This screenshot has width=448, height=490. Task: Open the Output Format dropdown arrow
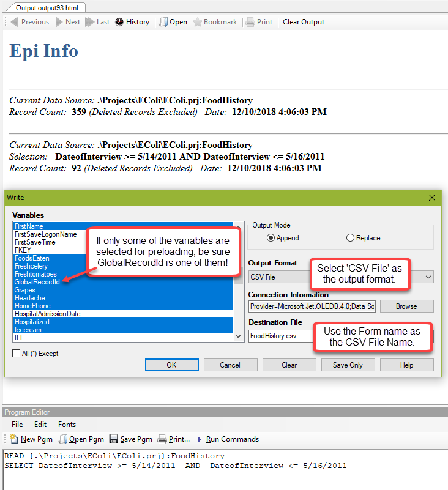428,277
